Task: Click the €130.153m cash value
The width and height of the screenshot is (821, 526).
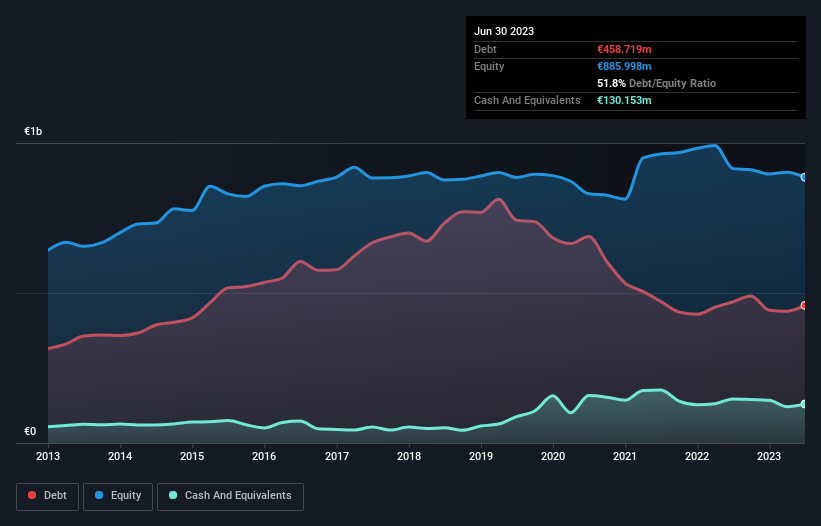Action: (x=624, y=100)
